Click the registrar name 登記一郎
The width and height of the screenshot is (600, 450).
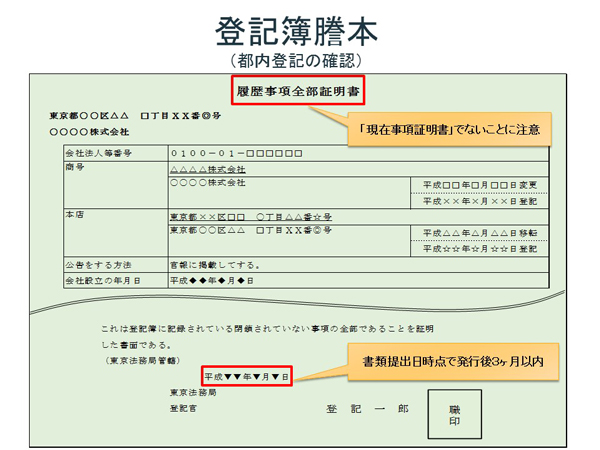(367, 409)
